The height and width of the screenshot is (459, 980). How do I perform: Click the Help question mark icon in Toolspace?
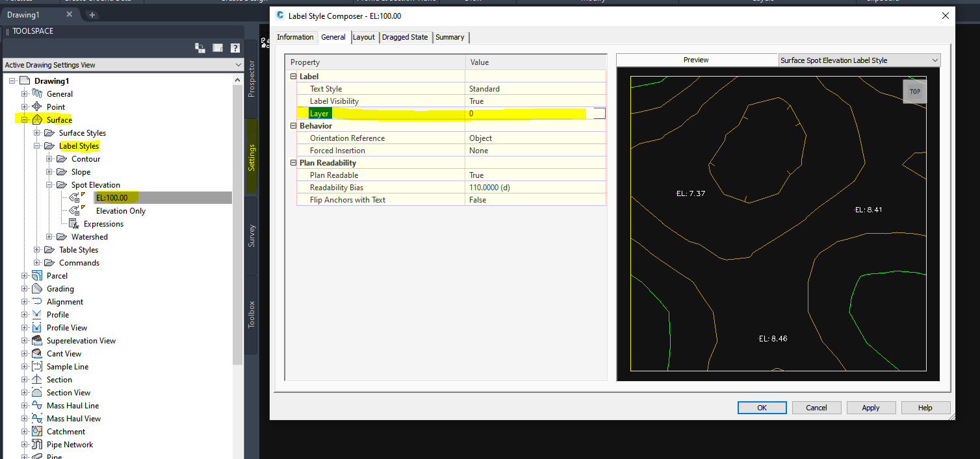tap(235, 47)
